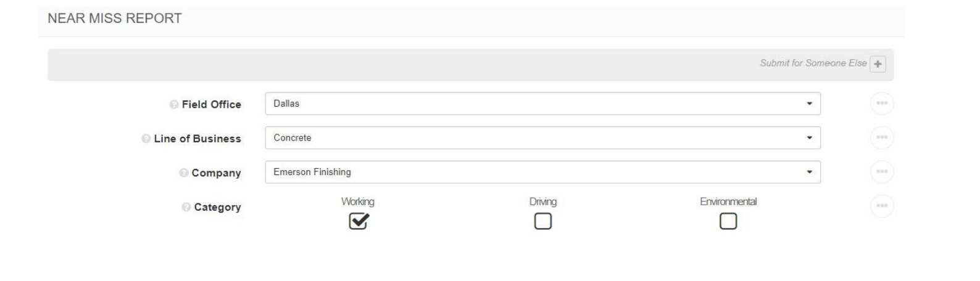The width and height of the screenshot is (980, 281).
Task: Click the help icon before Line of Business
Action: [x=146, y=139]
